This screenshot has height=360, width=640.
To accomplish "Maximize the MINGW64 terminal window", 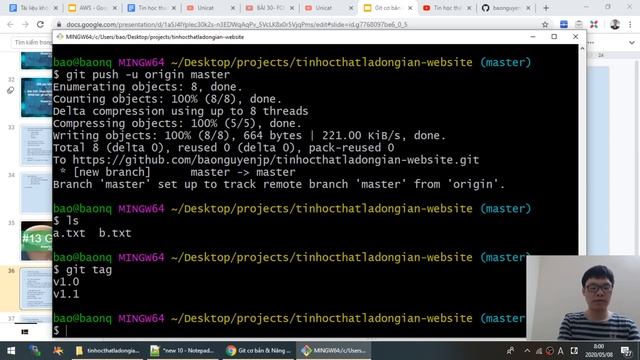I will 554,37.
